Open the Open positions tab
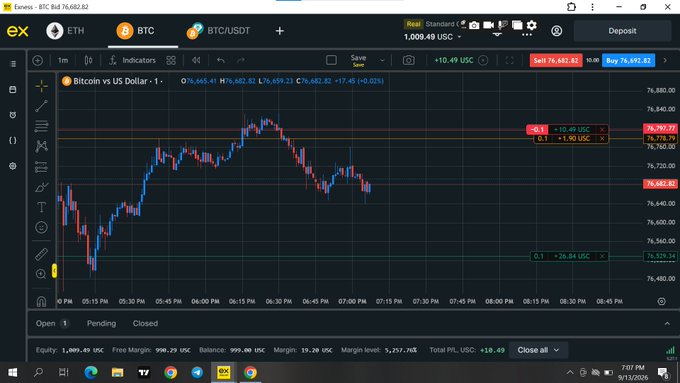This screenshot has width=680, height=383. tap(52, 324)
